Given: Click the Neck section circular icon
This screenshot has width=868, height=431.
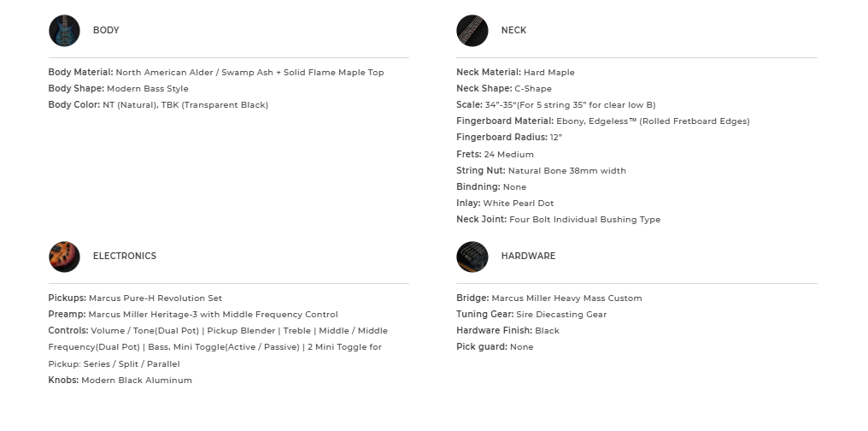Looking at the screenshot, I should coord(472,31).
